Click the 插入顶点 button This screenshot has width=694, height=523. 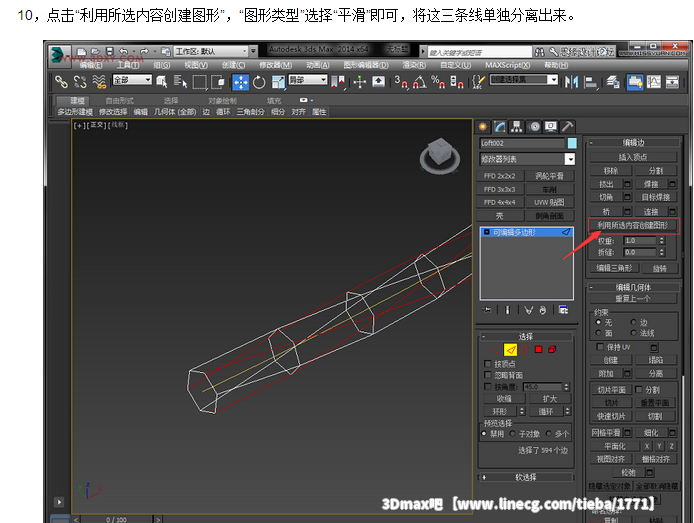[x=633, y=157]
